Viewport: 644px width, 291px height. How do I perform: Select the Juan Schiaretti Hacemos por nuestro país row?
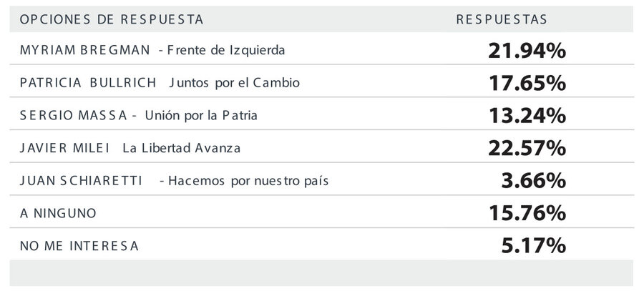tap(321, 179)
